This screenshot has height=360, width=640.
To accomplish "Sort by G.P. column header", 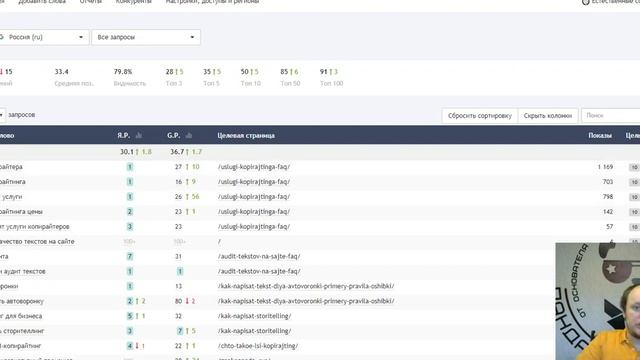I will (173, 136).
